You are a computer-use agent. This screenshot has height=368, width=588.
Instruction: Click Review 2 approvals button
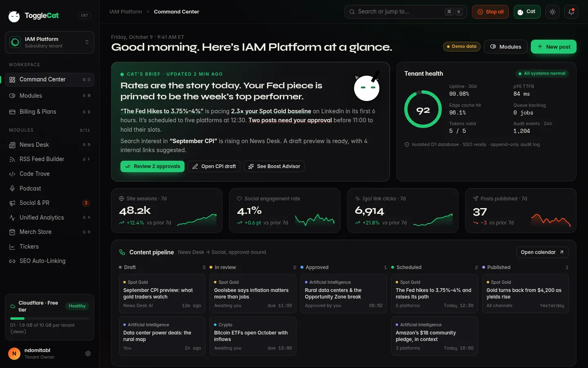click(152, 166)
